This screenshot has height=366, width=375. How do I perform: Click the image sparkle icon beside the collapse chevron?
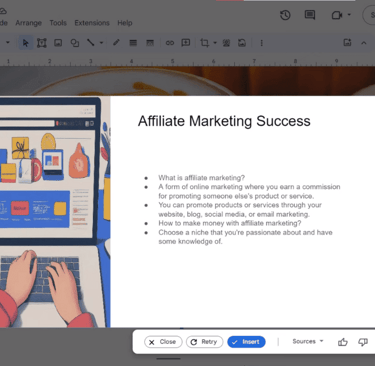347,42
